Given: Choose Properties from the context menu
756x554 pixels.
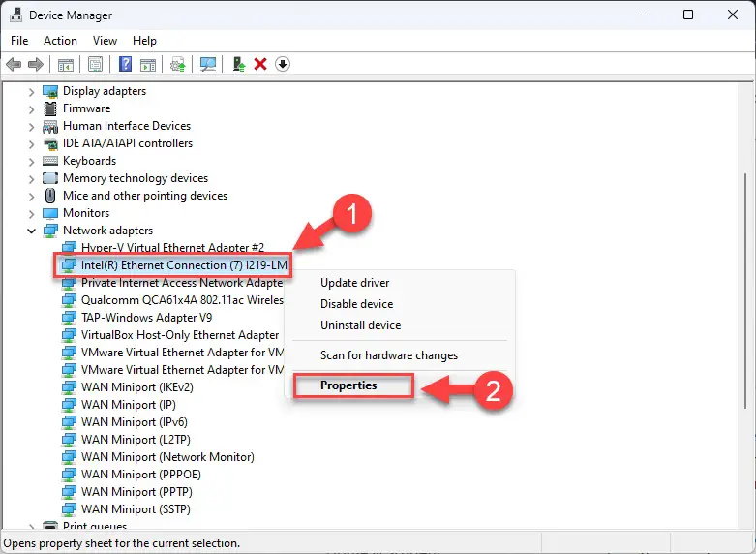Looking at the screenshot, I should (348, 385).
